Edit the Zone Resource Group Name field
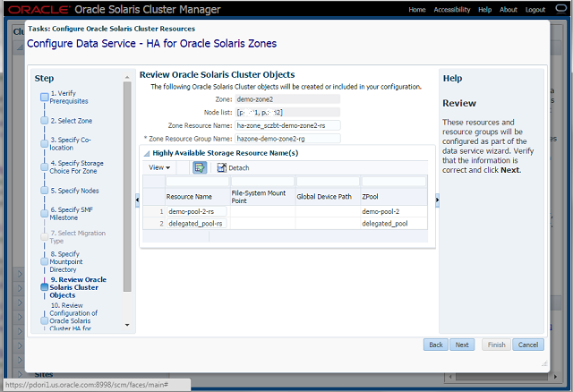Viewport: 573px width, 392px height. coord(287,139)
